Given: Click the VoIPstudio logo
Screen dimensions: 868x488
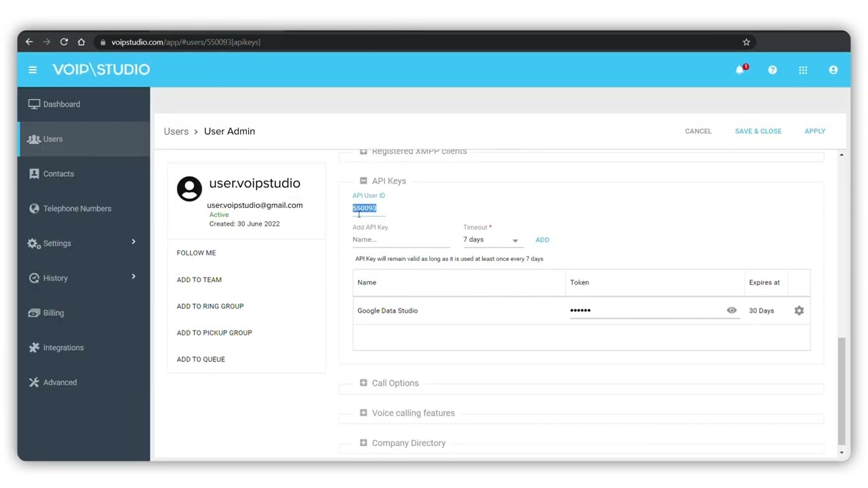Looking at the screenshot, I should 101,69.
